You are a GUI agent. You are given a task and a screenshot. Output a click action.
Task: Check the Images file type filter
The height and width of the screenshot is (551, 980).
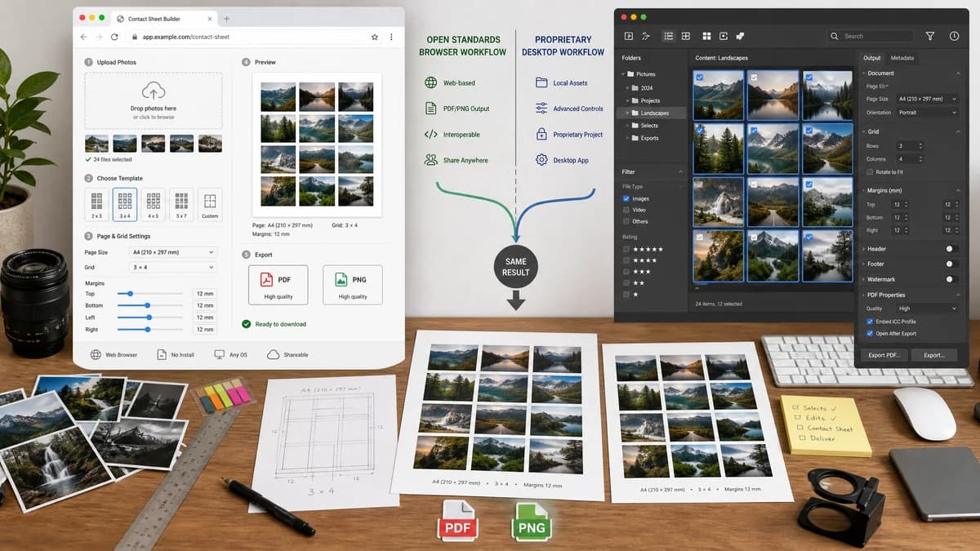coord(626,198)
